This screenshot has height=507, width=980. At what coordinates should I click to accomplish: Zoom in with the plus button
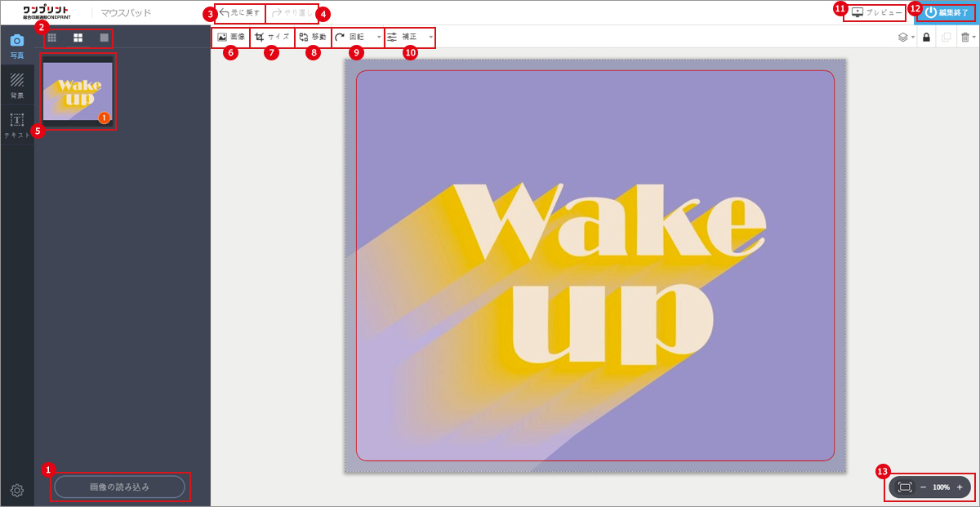960,487
